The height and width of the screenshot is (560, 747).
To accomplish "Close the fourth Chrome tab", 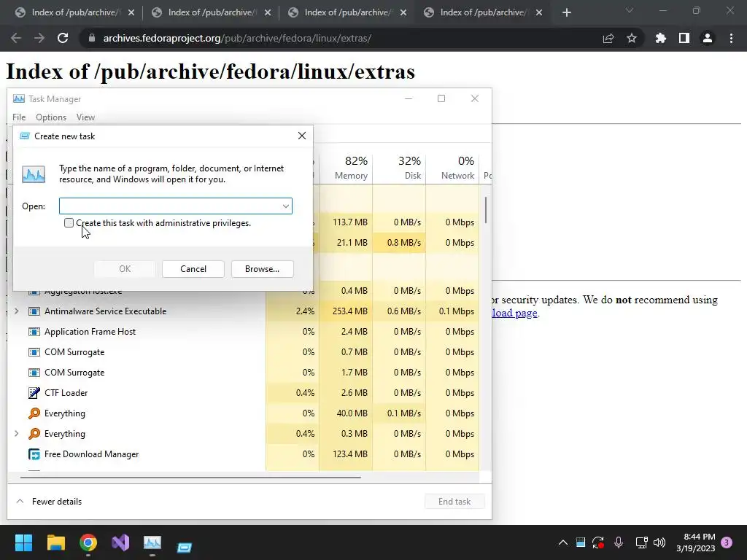I will pos(539,12).
